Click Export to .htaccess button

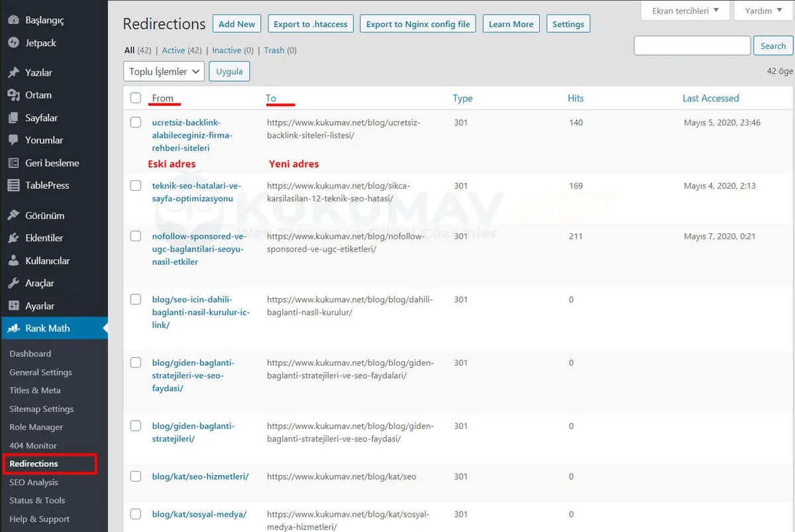311,24
